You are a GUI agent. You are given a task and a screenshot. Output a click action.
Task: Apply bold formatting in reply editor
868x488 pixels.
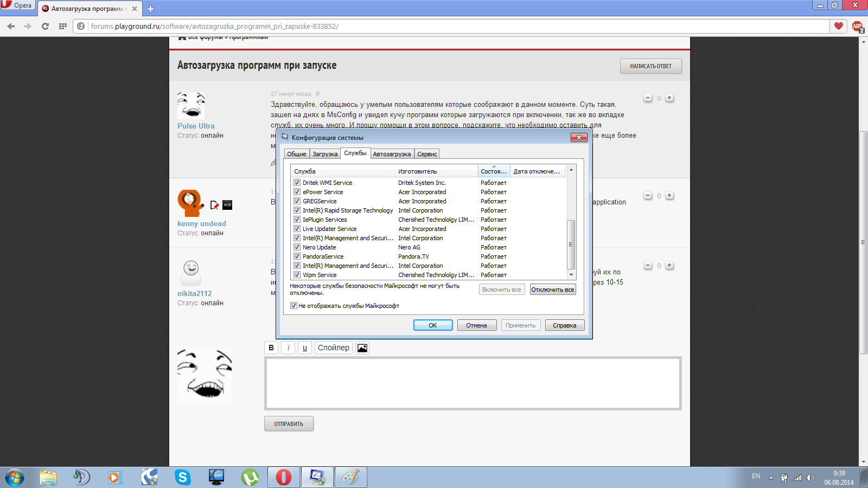coord(271,348)
